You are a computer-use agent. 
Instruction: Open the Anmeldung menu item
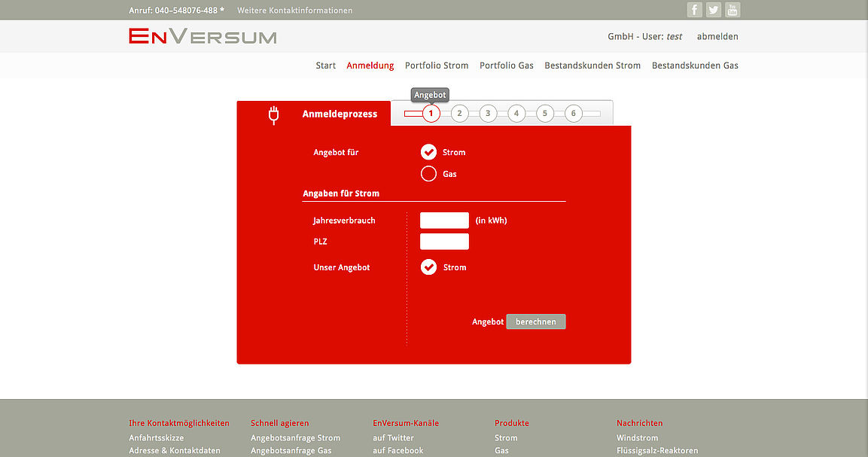[x=370, y=66]
